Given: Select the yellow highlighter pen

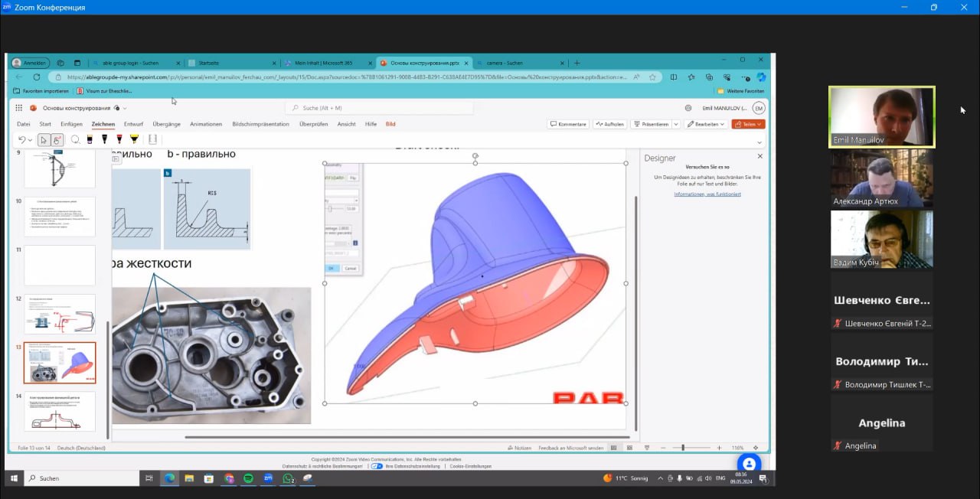Looking at the screenshot, I should coord(134,139).
